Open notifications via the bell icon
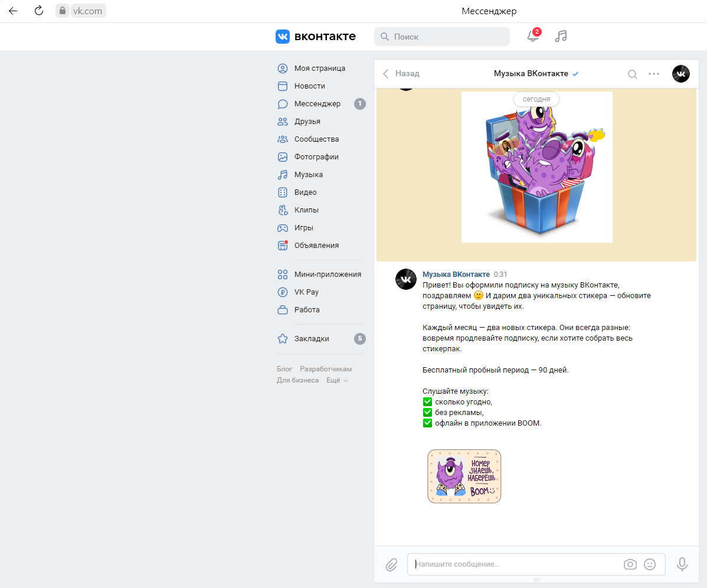The height and width of the screenshot is (588, 707). coord(533,36)
